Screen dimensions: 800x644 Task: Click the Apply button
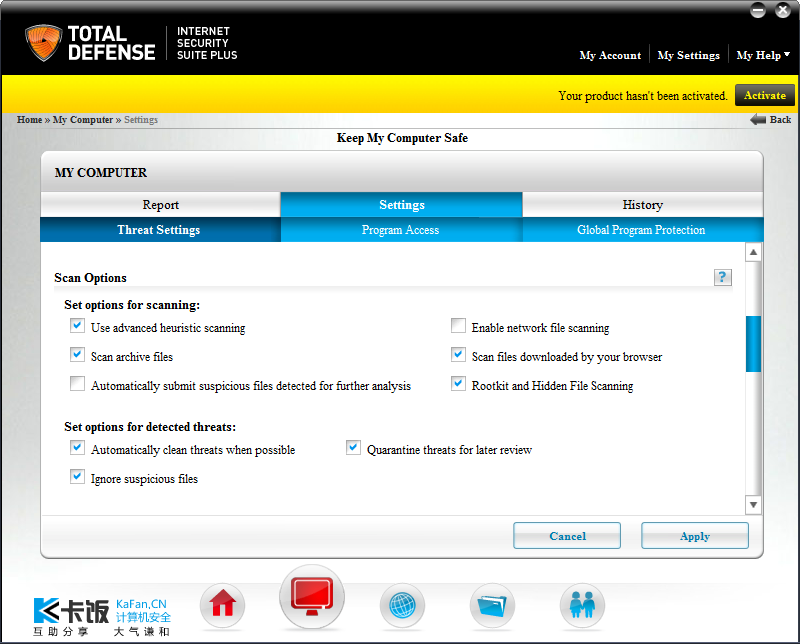pyautogui.click(x=695, y=536)
